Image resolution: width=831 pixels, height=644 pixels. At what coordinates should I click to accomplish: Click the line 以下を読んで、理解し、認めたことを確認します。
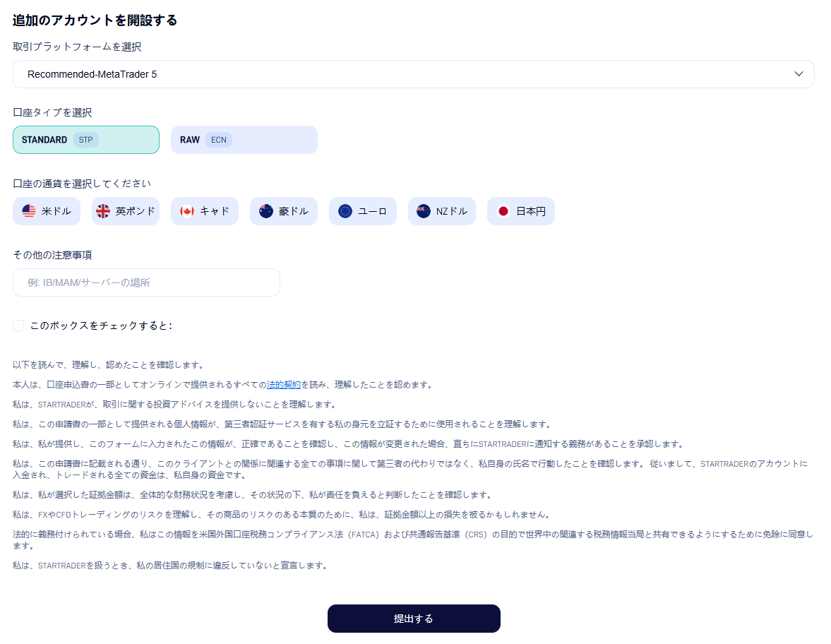pos(109,364)
